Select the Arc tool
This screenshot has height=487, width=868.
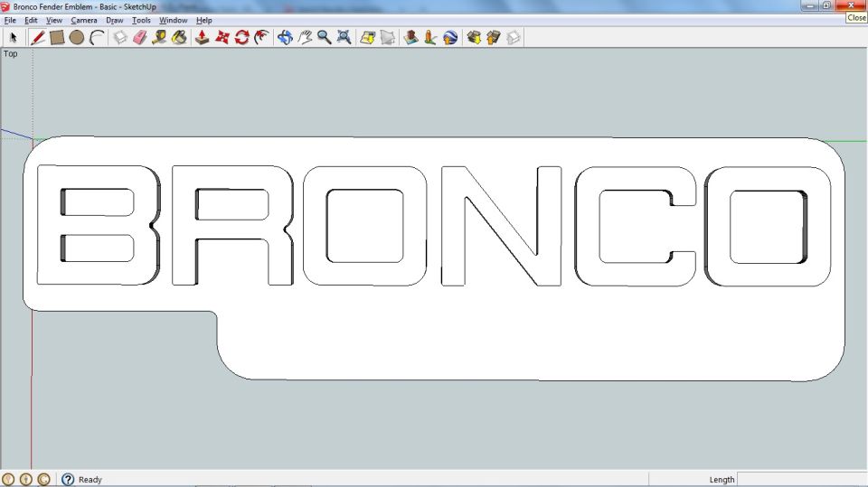click(x=97, y=38)
